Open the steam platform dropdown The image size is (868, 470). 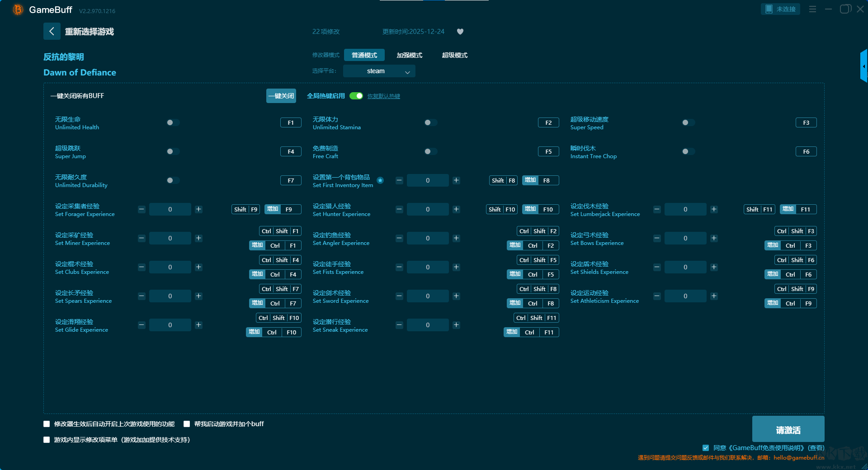point(379,71)
